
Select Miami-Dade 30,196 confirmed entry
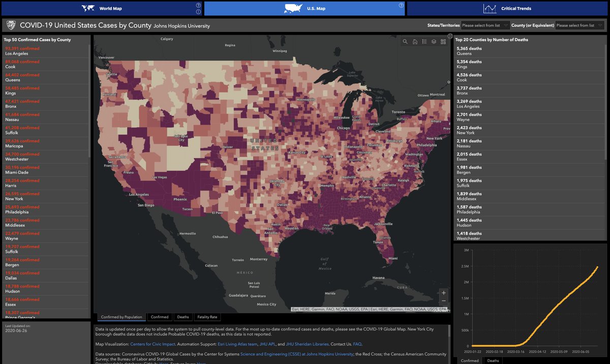pyautogui.click(x=46, y=170)
